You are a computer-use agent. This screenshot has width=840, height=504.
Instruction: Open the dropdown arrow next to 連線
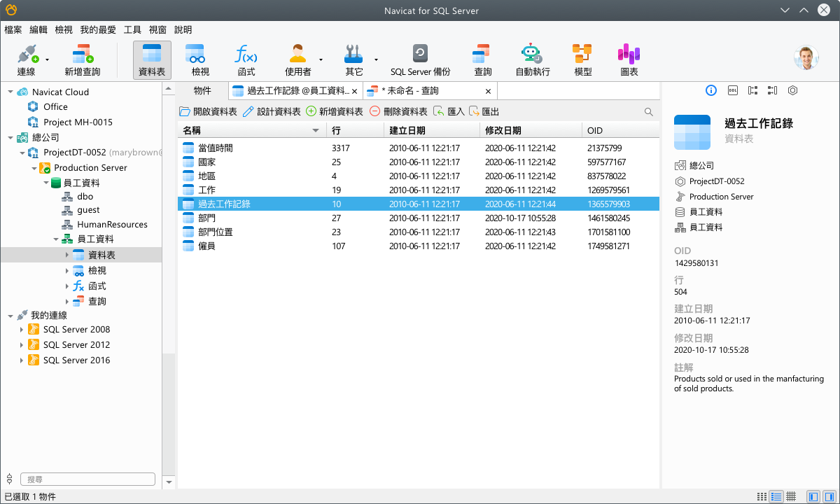pyautogui.click(x=48, y=60)
